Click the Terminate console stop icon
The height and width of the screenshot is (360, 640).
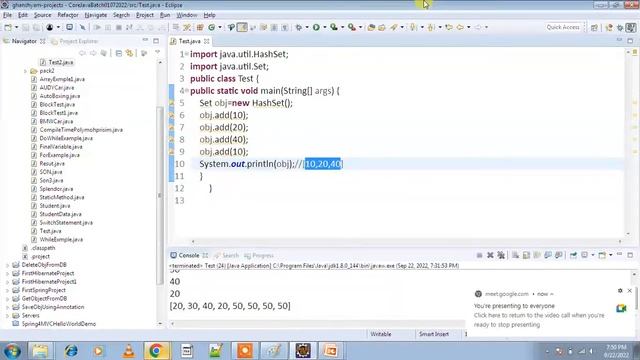point(479,255)
